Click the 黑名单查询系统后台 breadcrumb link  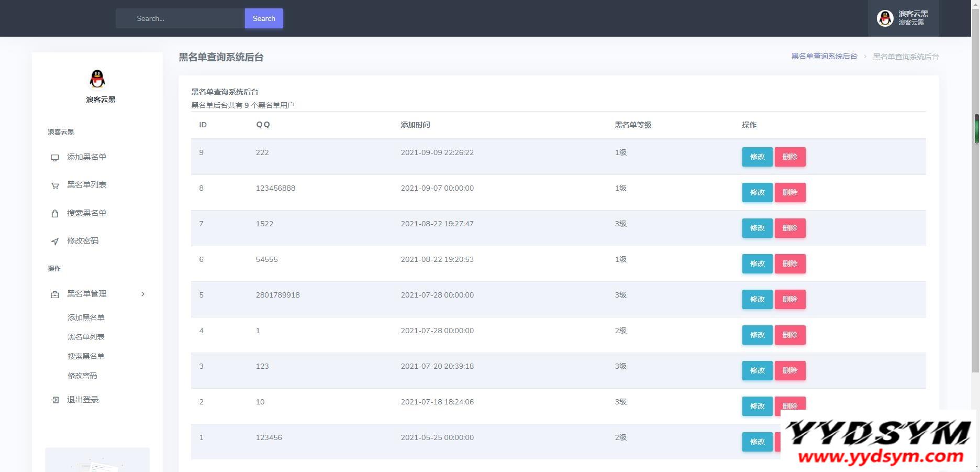click(x=824, y=57)
